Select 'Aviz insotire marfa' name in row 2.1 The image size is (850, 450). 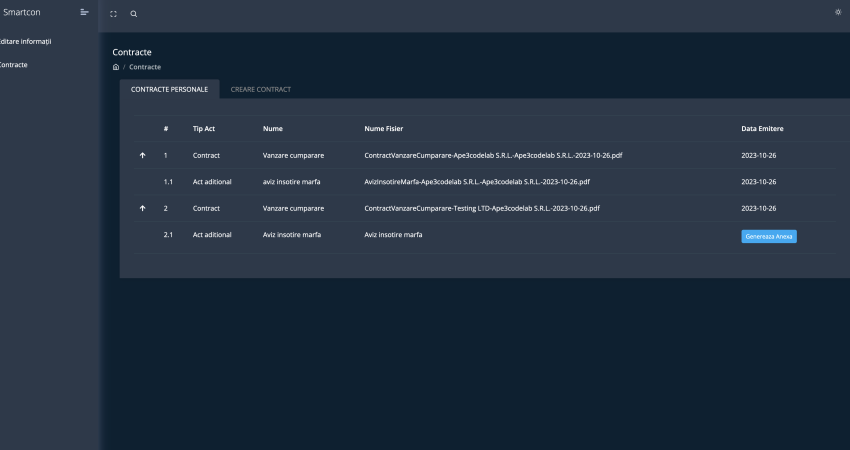pos(292,235)
